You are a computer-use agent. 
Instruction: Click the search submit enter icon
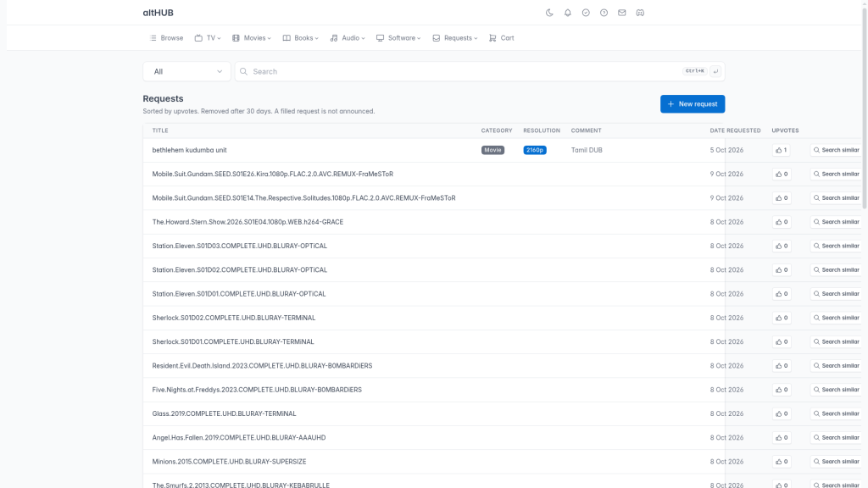coord(715,71)
